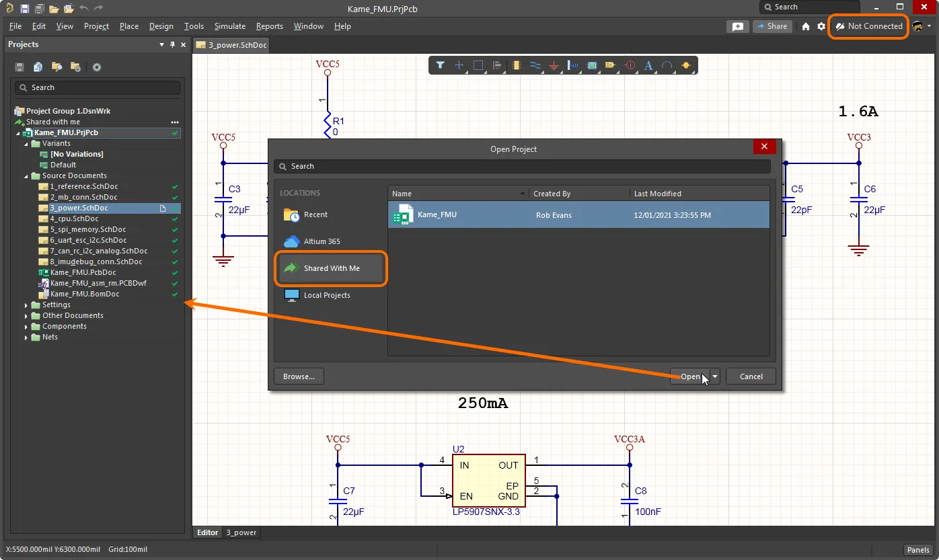
Task: Open settings via the top-right gear icon
Action: click(x=821, y=26)
